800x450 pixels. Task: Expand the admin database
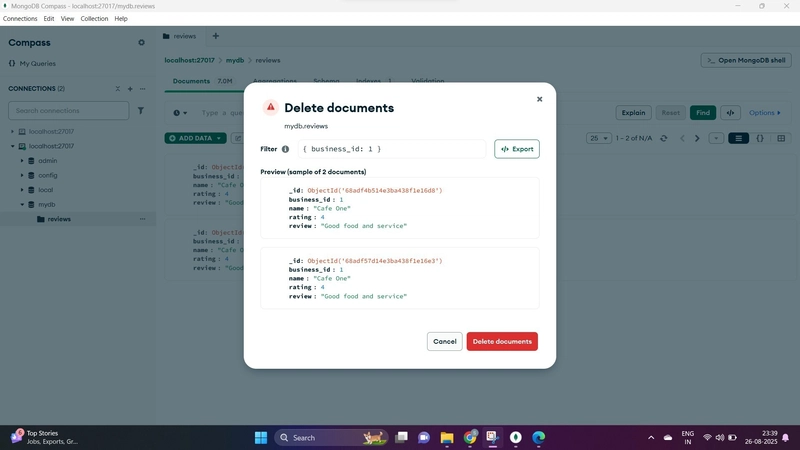22,161
